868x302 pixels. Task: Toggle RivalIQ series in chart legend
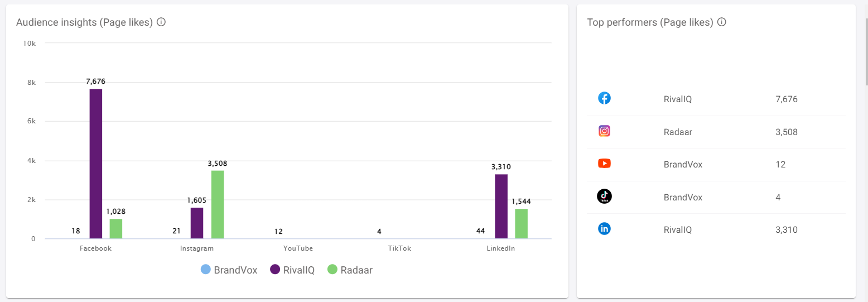292,270
